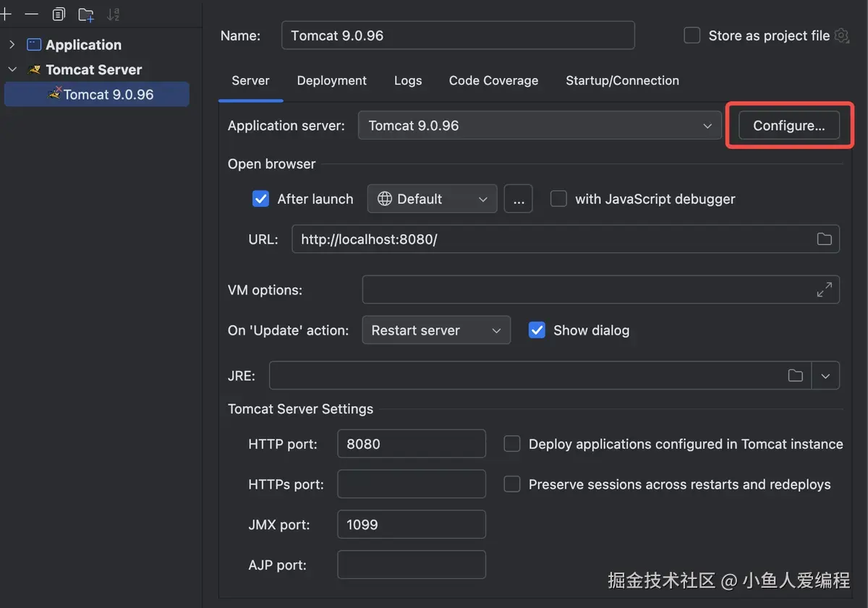The image size is (868, 608).
Task: Enable Deploy applications configured in Tomcat instance
Action: pyautogui.click(x=512, y=444)
